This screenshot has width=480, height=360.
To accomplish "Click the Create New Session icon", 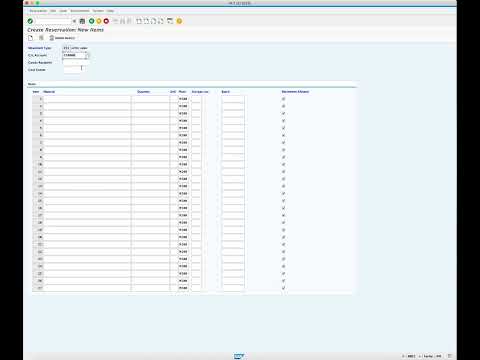I will 170,21.
